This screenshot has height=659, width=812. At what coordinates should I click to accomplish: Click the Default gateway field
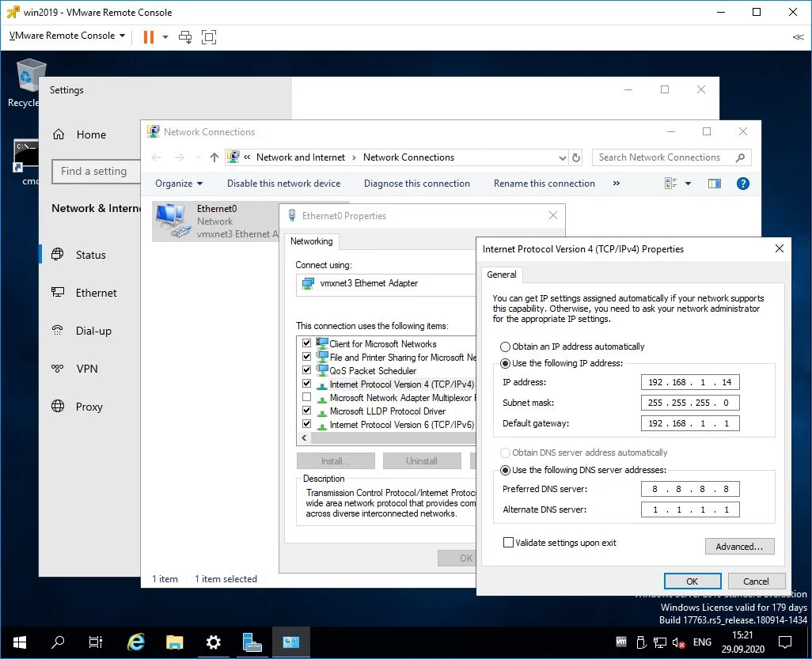[x=690, y=423]
